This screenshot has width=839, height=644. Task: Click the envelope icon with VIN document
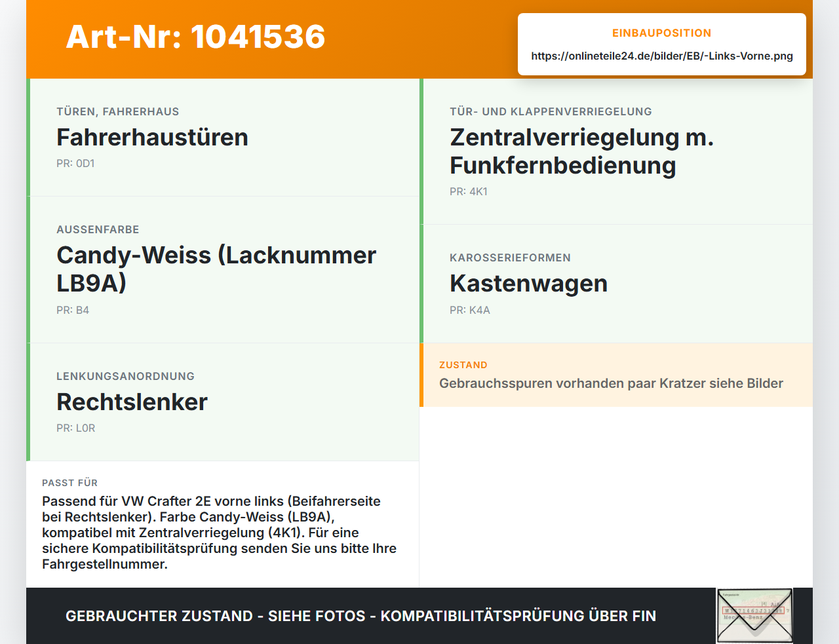(754, 615)
